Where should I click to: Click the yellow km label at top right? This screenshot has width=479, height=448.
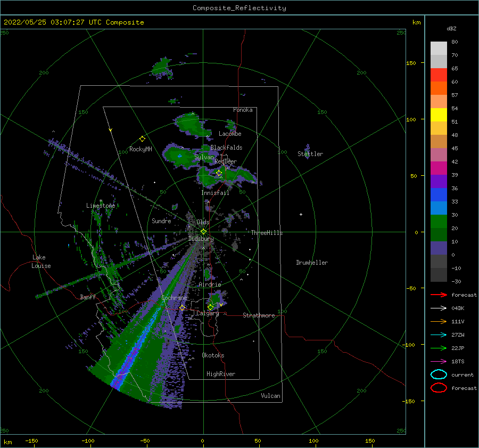[x=416, y=22]
